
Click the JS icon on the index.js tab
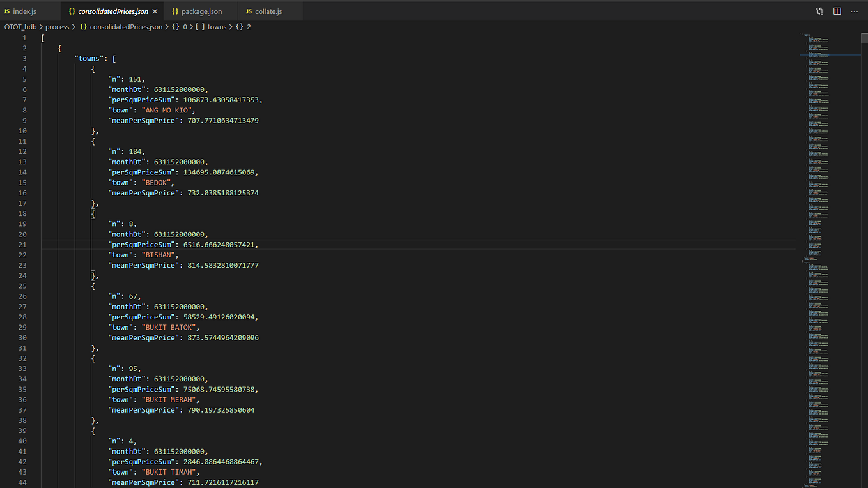click(7, 11)
